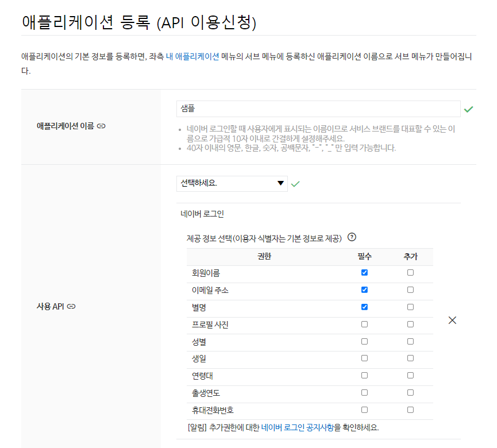The height and width of the screenshot is (448, 497).
Task: Check the 필수 checkbox for 성별
Action: point(364,341)
